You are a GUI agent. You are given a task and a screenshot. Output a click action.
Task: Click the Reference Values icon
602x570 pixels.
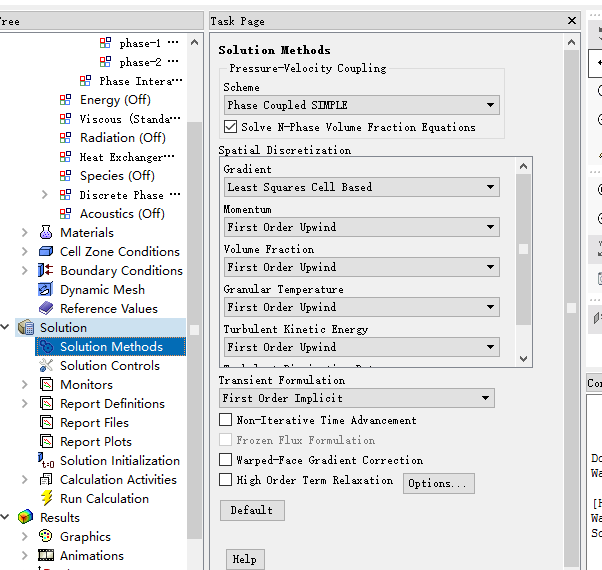[46, 309]
